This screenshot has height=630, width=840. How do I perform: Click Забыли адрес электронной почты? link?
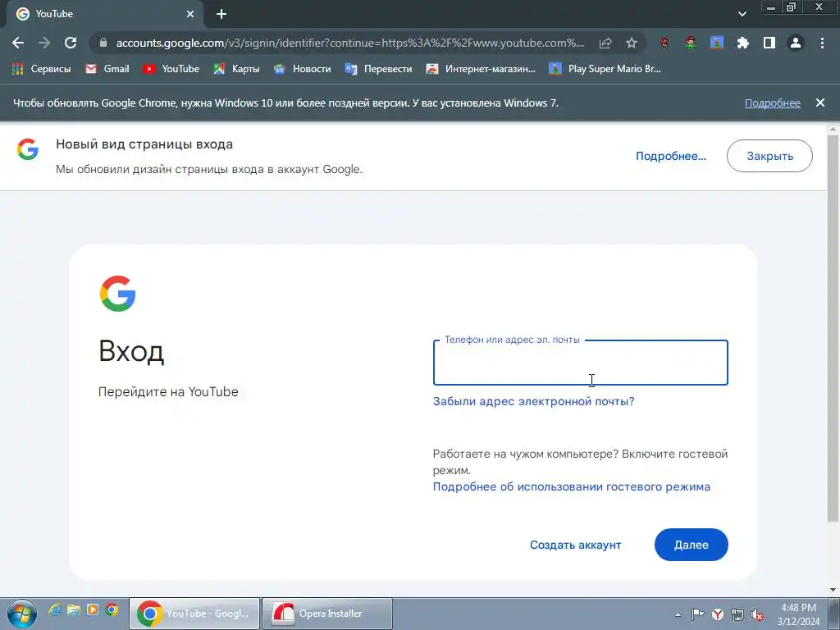(x=533, y=401)
